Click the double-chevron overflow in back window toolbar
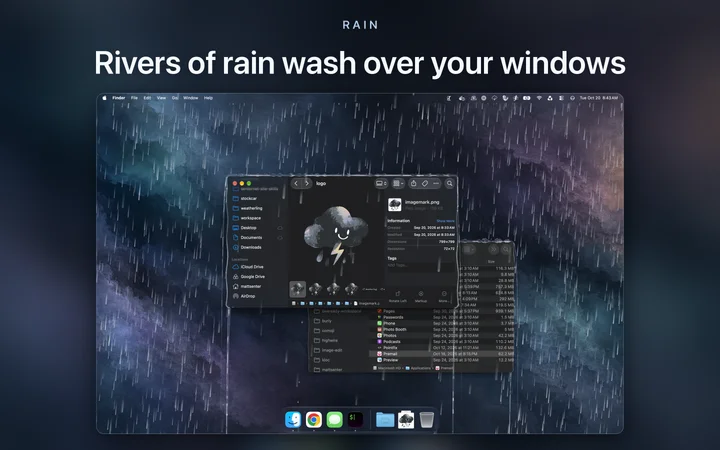Screen dimensions: 720x450 pyautogui.click(x=493, y=249)
